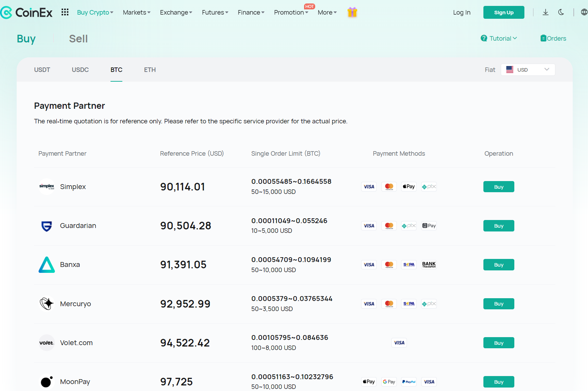Click the Sign Up button
588x391 pixels.
click(504, 12)
